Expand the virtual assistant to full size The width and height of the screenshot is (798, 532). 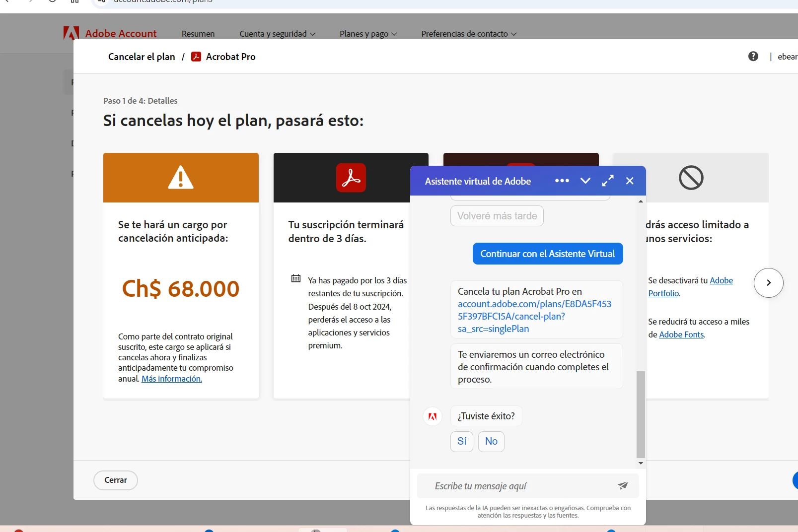(607, 181)
